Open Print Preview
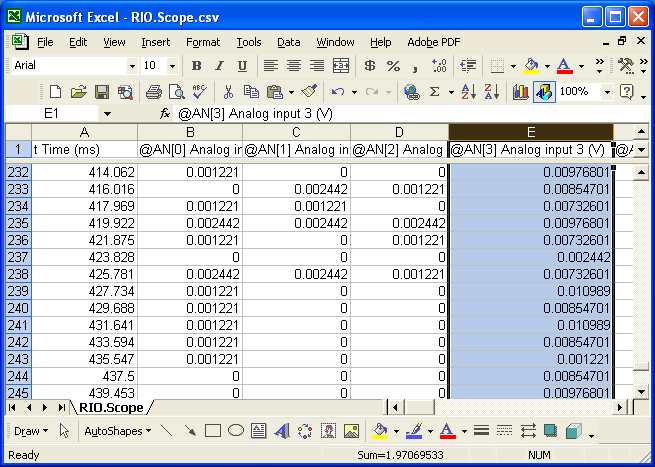This screenshot has width=655, height=467. click(x=177, y=92)
